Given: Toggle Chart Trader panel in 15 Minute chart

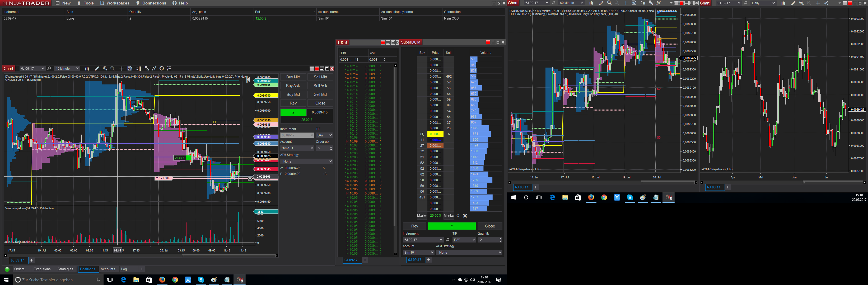Looking at the screenshot, I should (138, 69).
